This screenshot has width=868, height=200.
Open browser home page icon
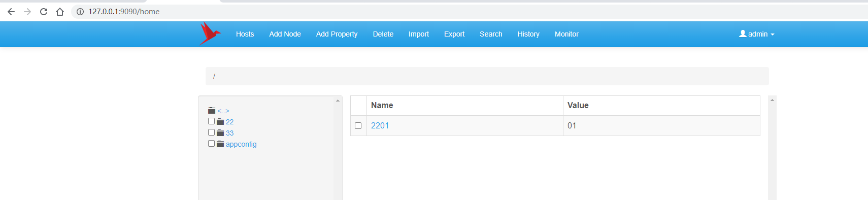60,12
